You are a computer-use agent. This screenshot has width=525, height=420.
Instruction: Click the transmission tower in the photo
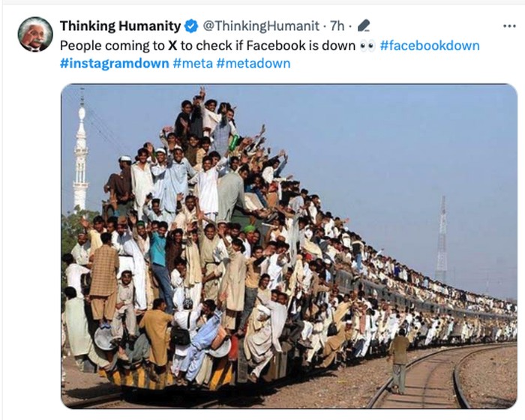[x=442, y=239]
